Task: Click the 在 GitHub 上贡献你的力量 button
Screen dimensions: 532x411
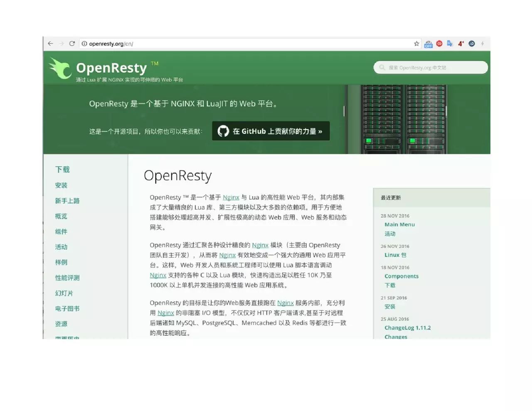Action: [x=271, y=131]
